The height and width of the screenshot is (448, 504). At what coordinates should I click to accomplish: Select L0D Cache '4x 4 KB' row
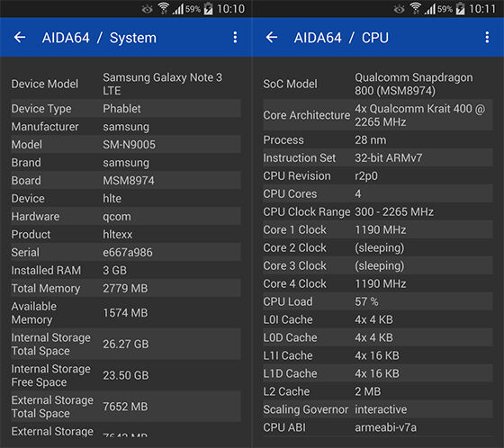[378, 337]
